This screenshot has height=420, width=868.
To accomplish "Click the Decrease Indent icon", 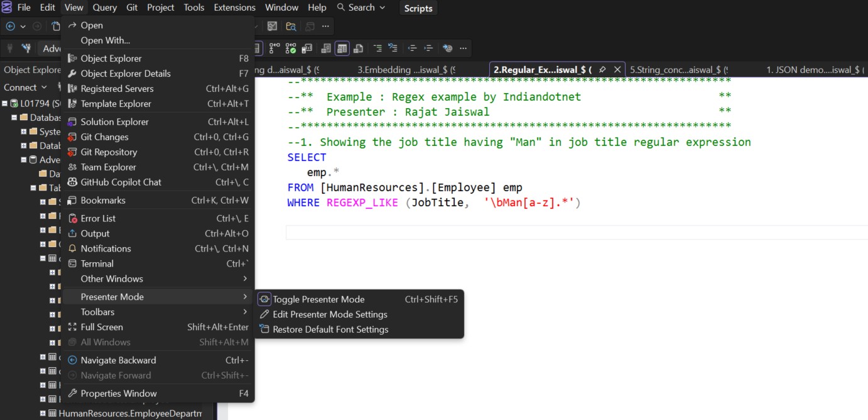I will [413, 48].
